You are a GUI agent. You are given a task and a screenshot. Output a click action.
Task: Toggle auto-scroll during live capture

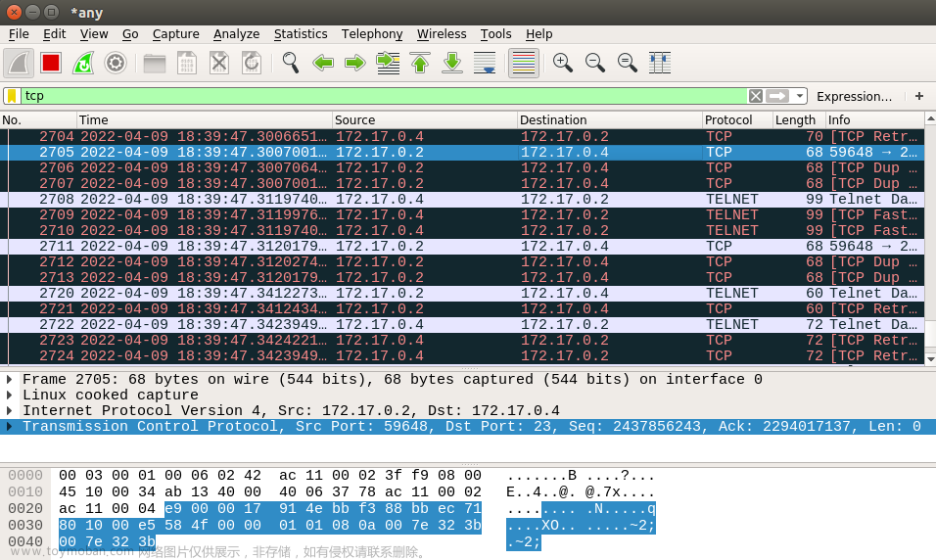tap(485, 63)
